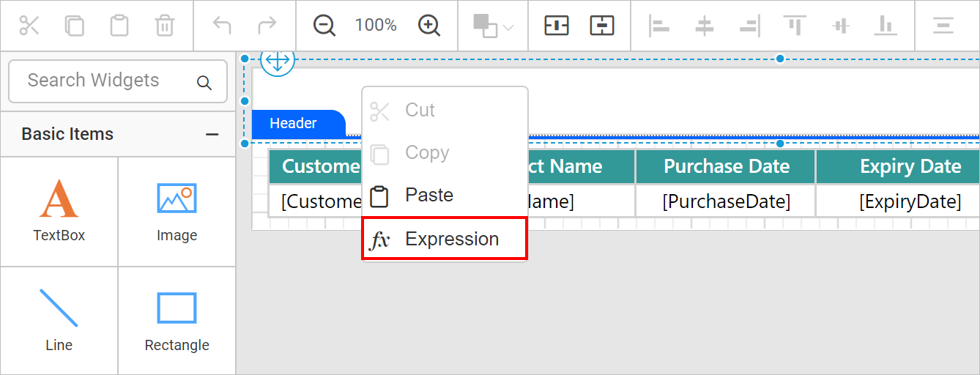
Task: Align selected items to the left
Action: 659,26
